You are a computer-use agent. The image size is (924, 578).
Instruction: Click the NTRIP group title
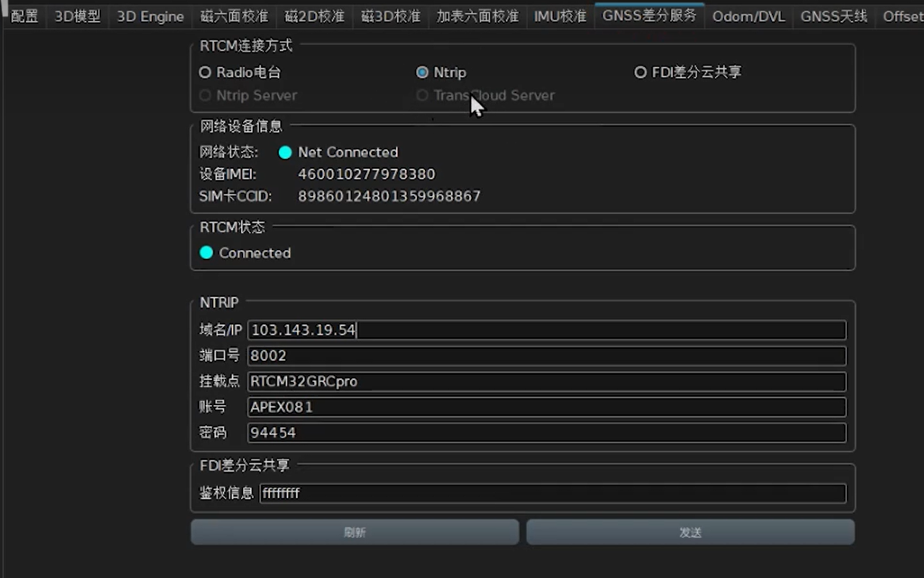[219, 303]
